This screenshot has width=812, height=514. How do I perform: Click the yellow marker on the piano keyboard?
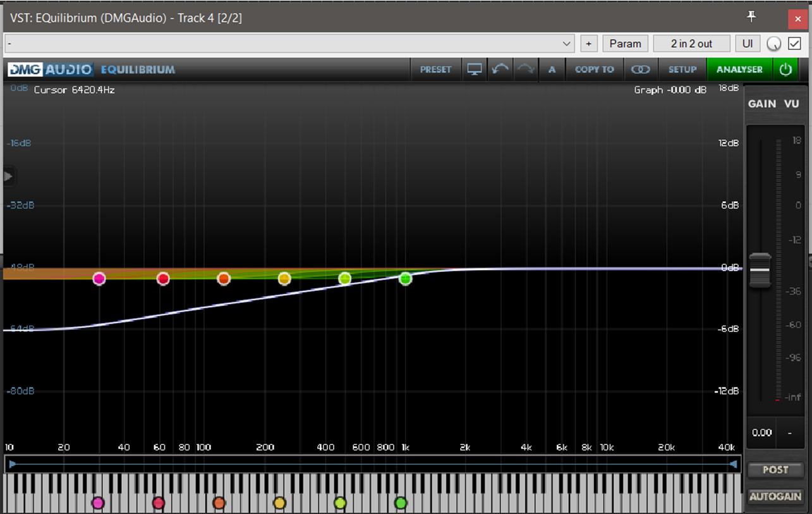pyautogui.click(x=279, y=503)
